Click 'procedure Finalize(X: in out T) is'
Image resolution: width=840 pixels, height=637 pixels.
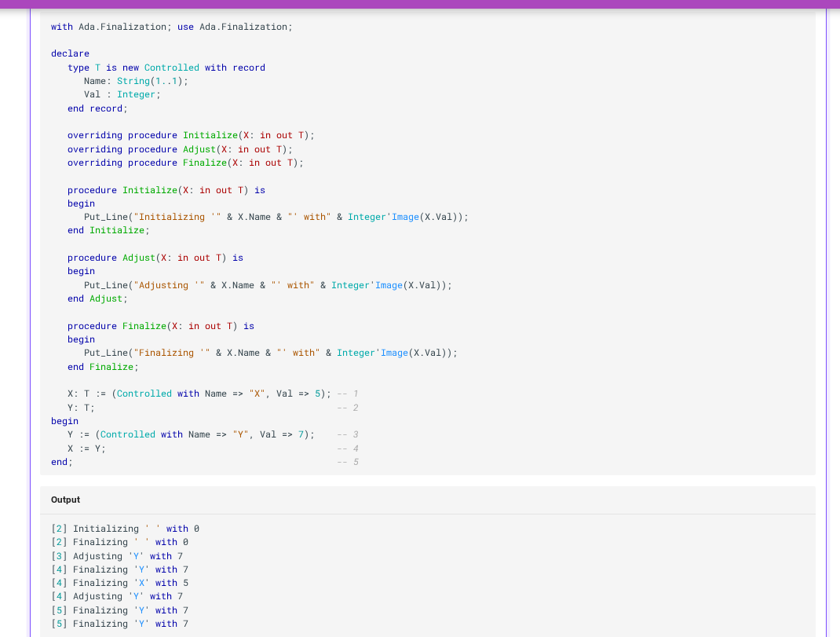click(161, 326)
